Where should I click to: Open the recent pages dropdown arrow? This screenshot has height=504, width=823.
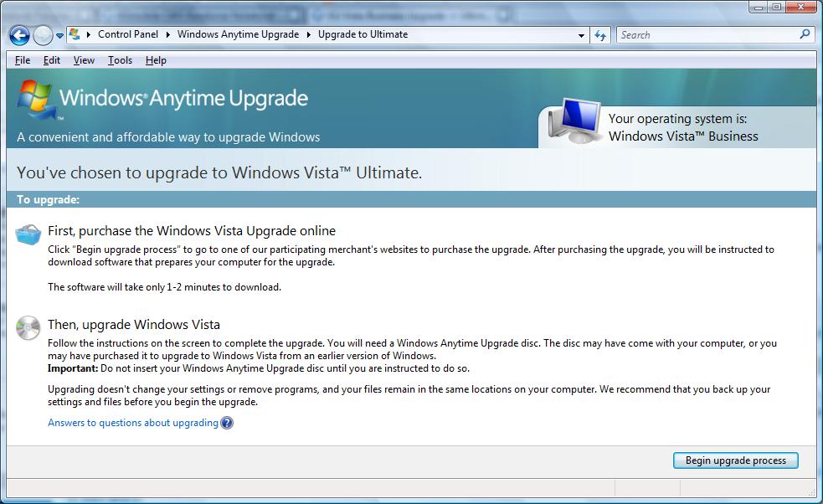click(x=59, y=36)
